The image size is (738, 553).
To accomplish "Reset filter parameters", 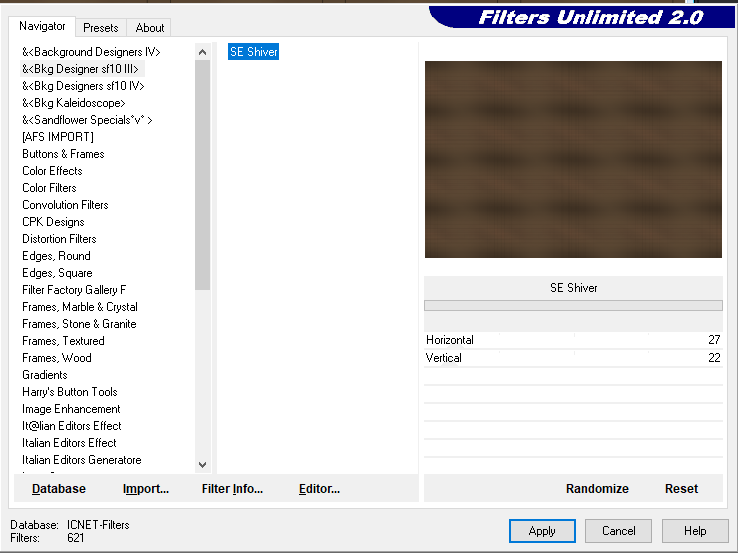I will point(681,489).
